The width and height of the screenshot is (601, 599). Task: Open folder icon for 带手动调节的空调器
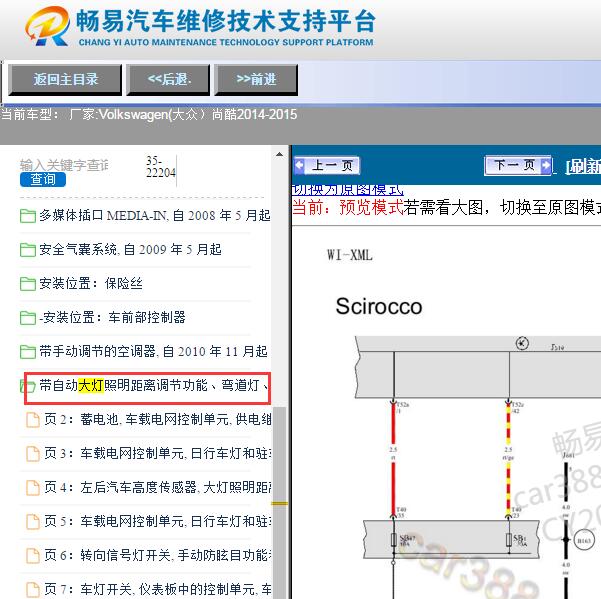(x=28, y=351)
